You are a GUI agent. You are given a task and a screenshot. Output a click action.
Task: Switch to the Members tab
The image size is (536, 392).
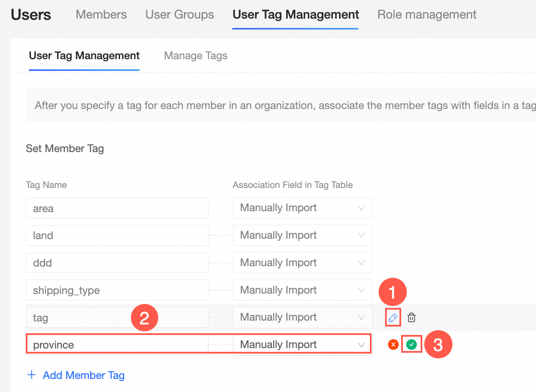(x=101, y=14)
